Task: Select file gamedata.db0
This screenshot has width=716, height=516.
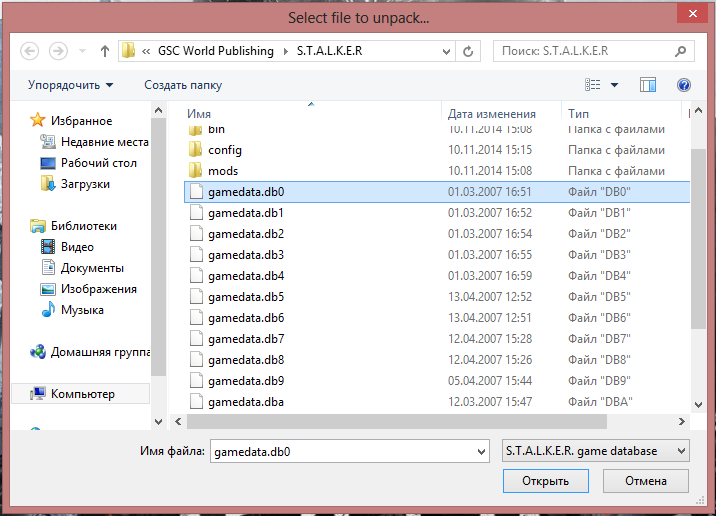Action: 437,192
